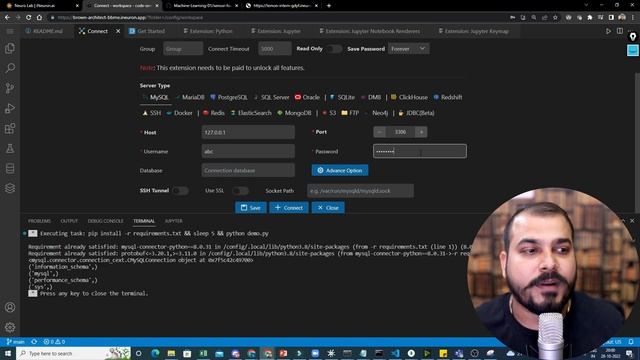
Task: Open the NoSQL stacked-layers icon in sidebar
Action: 10,188
